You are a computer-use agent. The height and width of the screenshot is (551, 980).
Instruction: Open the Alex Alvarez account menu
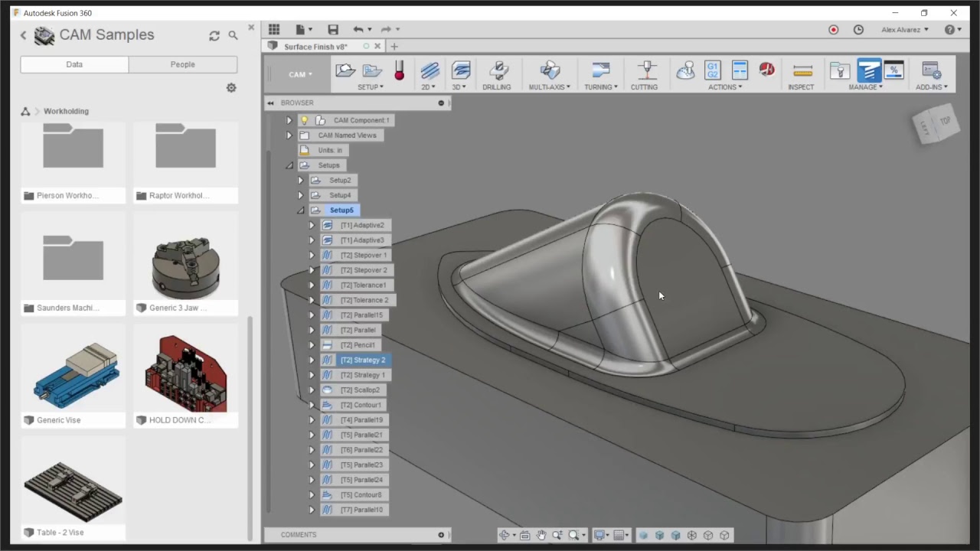[x=904, y=30]
